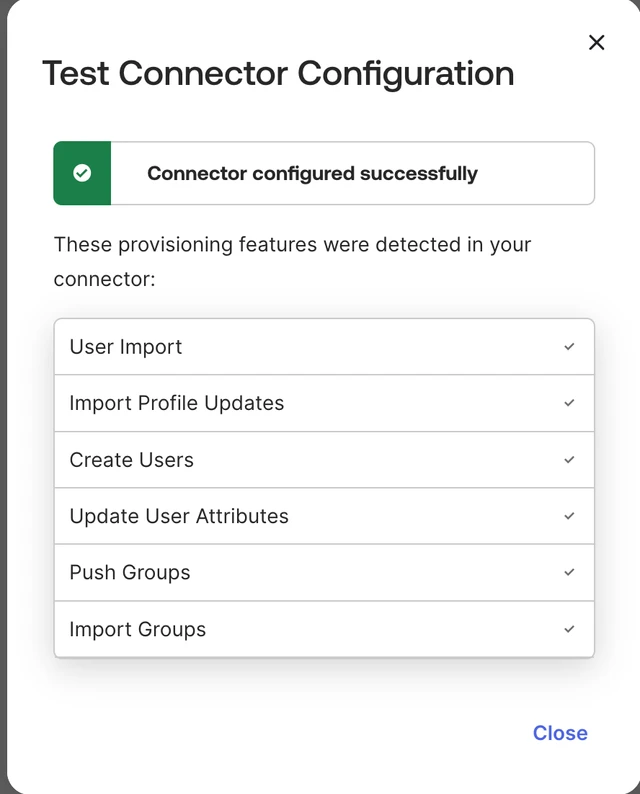Click the blue Close link
Image resolution: width=640 pixels, height=794 pixels.
tap(560, 733)
